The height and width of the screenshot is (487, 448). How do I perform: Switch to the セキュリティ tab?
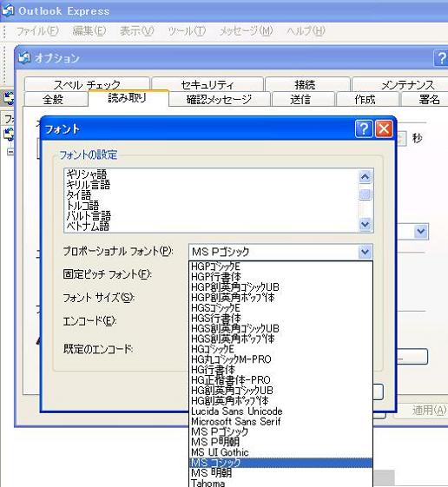point(208,84)
